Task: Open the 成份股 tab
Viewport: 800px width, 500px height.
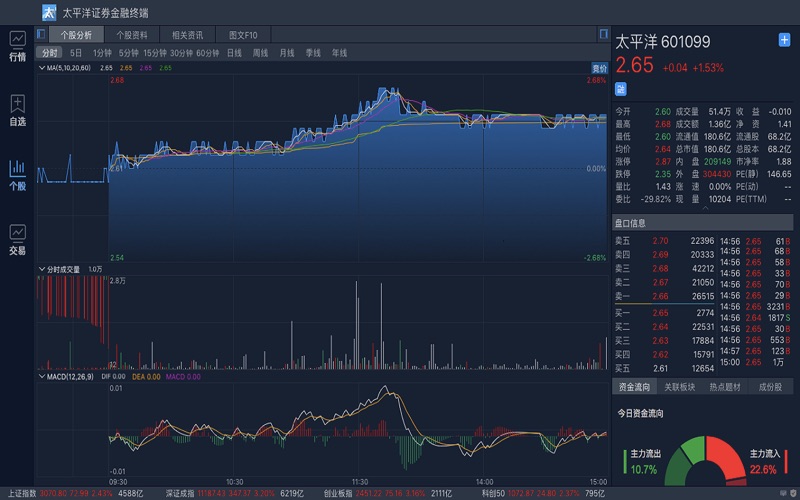Action: coord(770,387)
